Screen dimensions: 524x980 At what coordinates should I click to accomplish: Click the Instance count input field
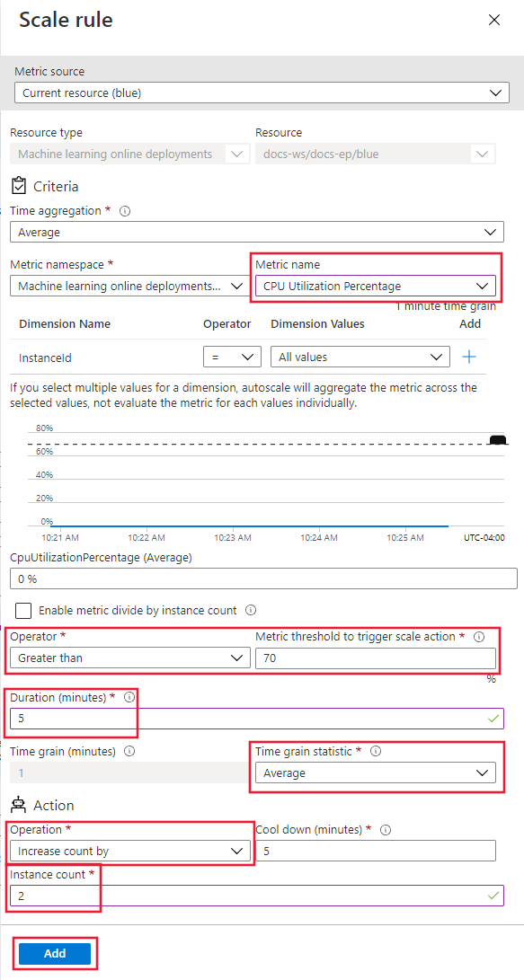257,896
